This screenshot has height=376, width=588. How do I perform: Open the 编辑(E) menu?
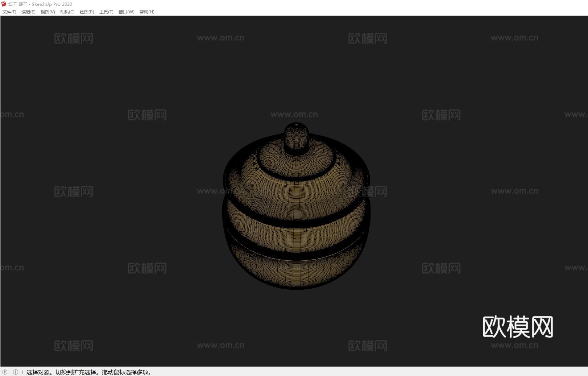pyautogui.click(x=28, y=12)
